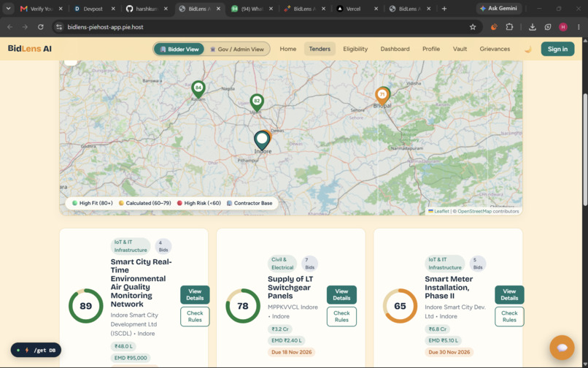
Task: Close the Devpost tab
Action: (113, 9)
